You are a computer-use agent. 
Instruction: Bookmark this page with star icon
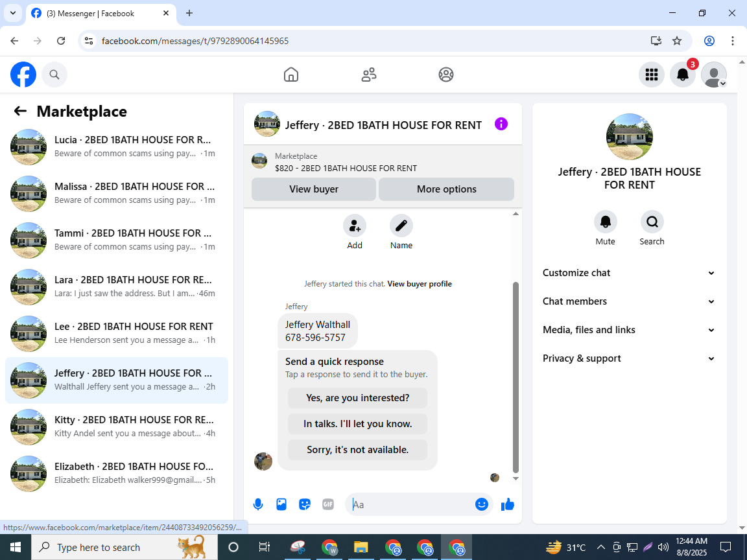pyautogui.click(x=677, y=41)
